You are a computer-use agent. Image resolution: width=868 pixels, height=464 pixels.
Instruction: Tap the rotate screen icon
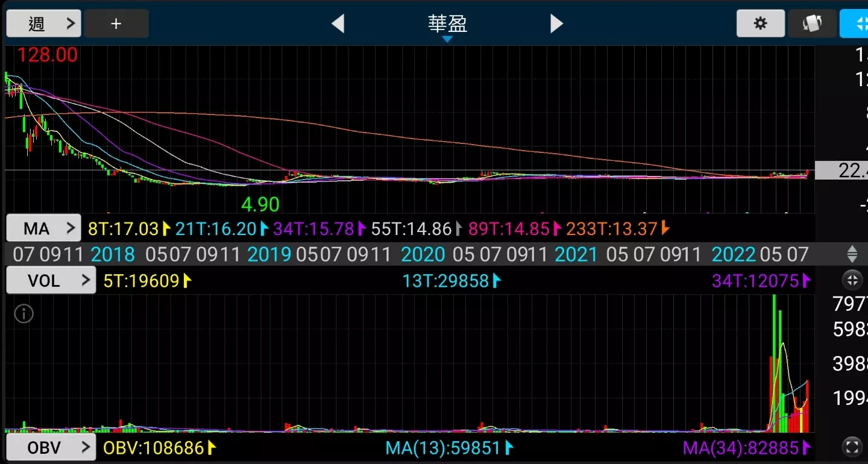pos(812,24)
